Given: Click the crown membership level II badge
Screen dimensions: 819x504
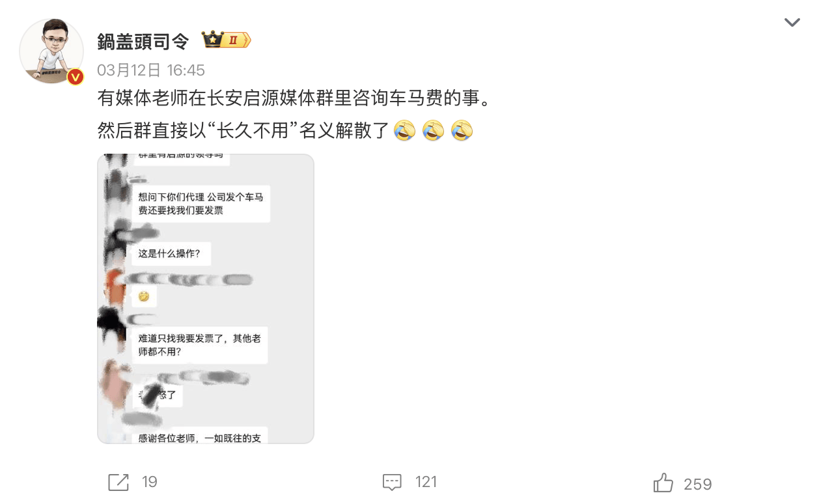Looking at the screenshot, I should coord(226,40).
